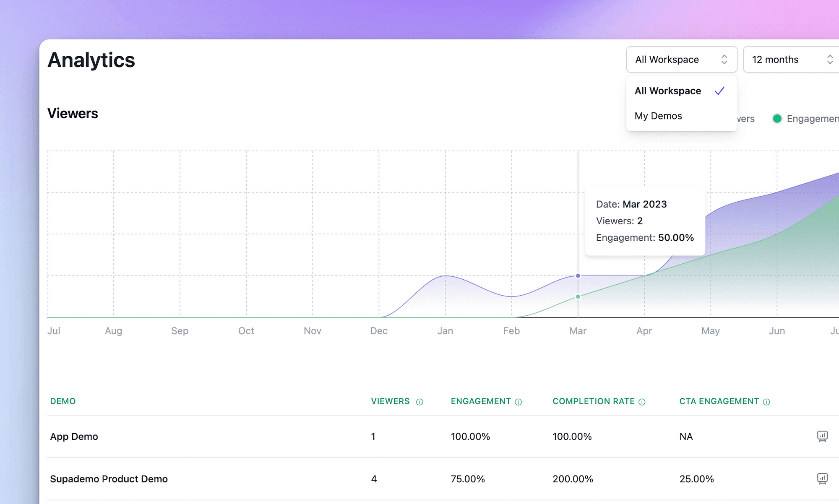Click the info icon next to ENGAGEMENT header
839x504 pixels.
pyautogui.click(x=519, y=401)
